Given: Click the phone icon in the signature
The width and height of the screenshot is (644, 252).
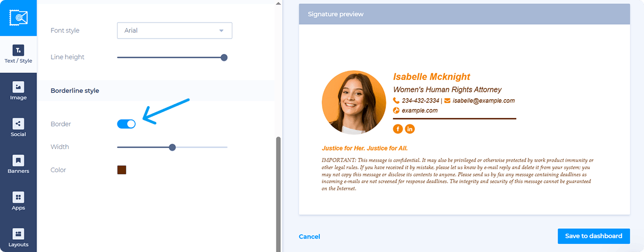Looking at the screenshot, I should pos(396,100).
